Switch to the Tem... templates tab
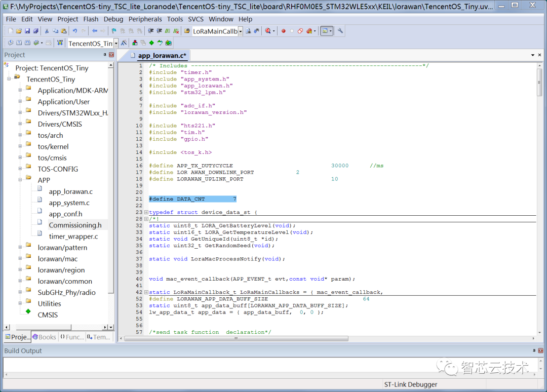The image size is (547, 392). coord(99,337)
